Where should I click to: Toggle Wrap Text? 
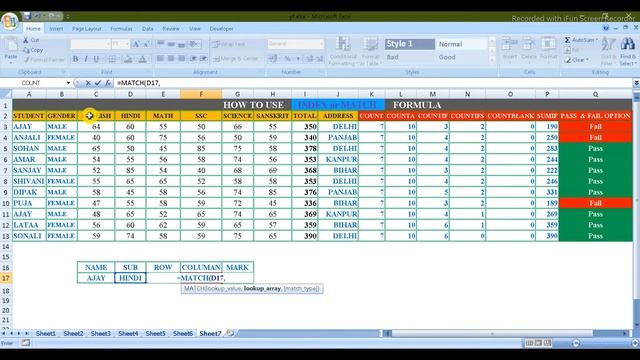pos(229,44)
